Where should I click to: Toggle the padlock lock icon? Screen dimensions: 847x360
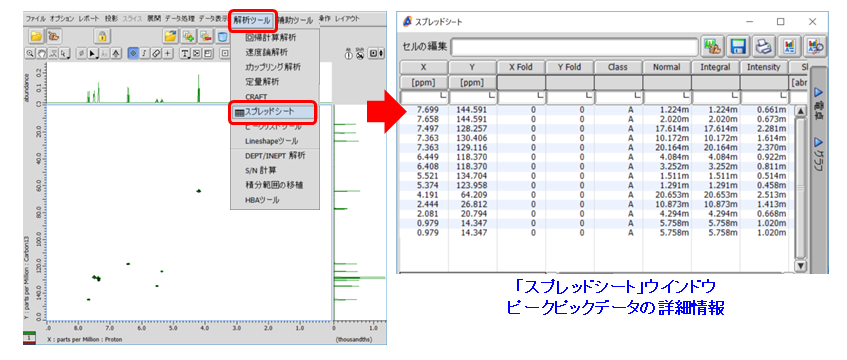[x=103, y=36]
